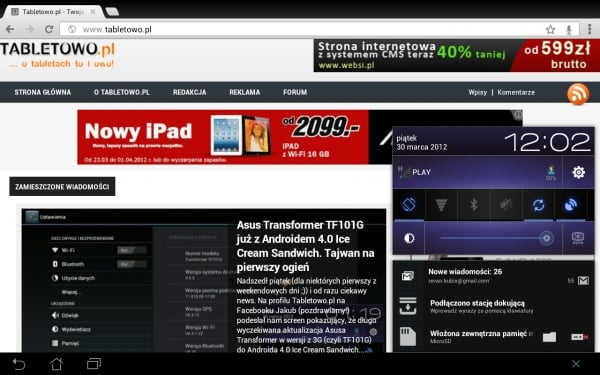This screenshot has height=375, width=600.
Task: Tap the MicroSD card icon
Action: pyautogui.click(x=408, y=336)
